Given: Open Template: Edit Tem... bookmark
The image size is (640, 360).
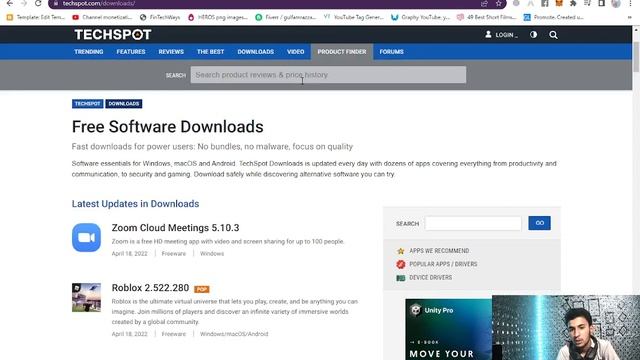Looking at the screenshot, I should pos(36,17).
